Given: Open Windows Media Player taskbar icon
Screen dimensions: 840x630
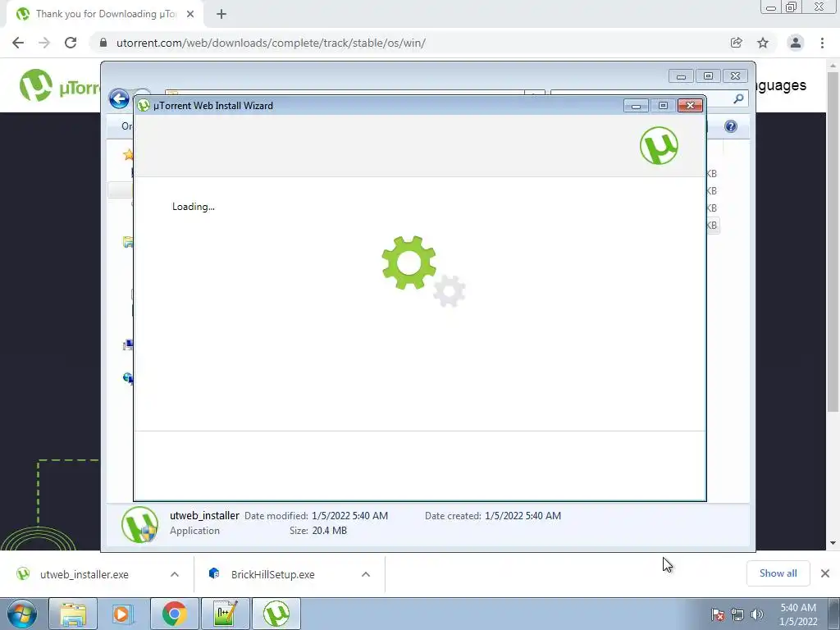Looking at the screenshot, I should (123, 614).
